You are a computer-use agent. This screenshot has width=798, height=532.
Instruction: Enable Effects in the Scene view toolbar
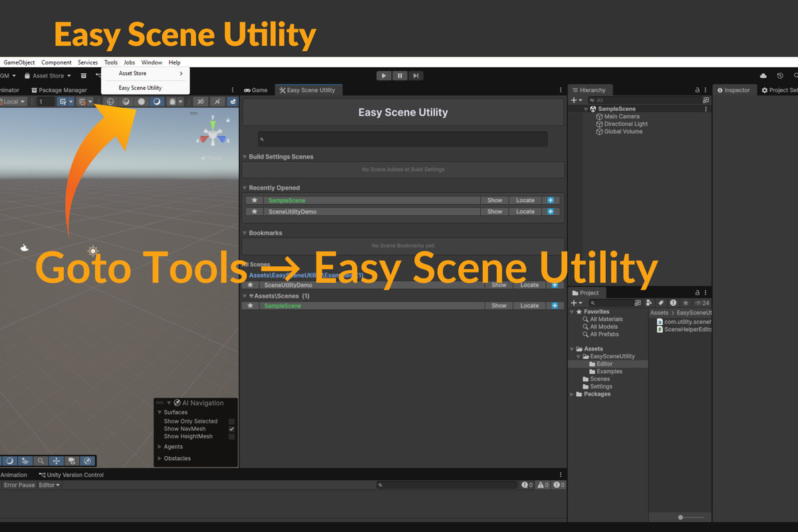[x=157, y=101]
